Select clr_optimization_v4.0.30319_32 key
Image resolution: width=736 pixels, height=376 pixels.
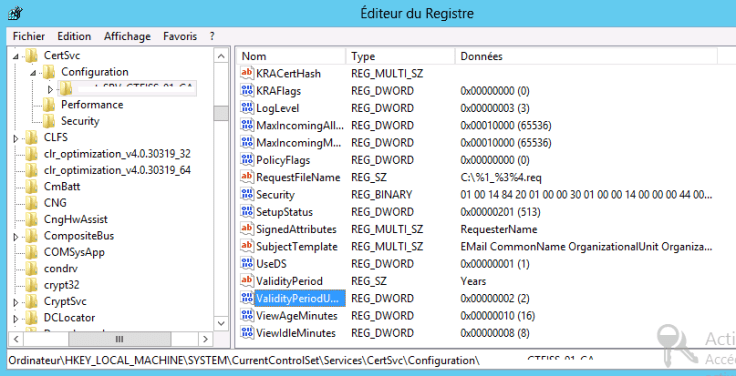click(117, 154)
